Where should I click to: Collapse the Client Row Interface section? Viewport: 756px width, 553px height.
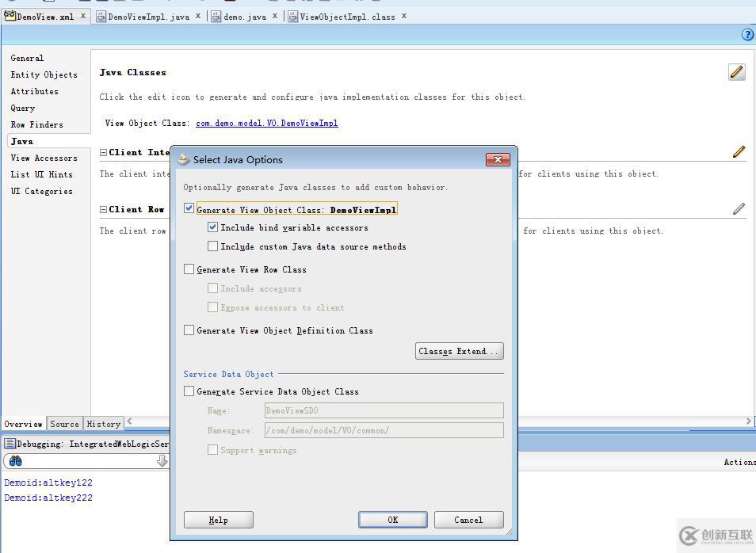tap(103, 209)
